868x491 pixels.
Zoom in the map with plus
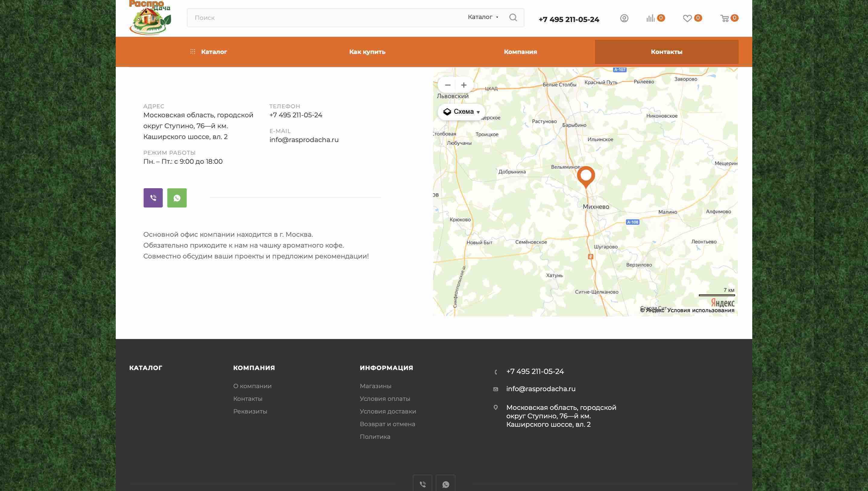(x=464, y=85)
